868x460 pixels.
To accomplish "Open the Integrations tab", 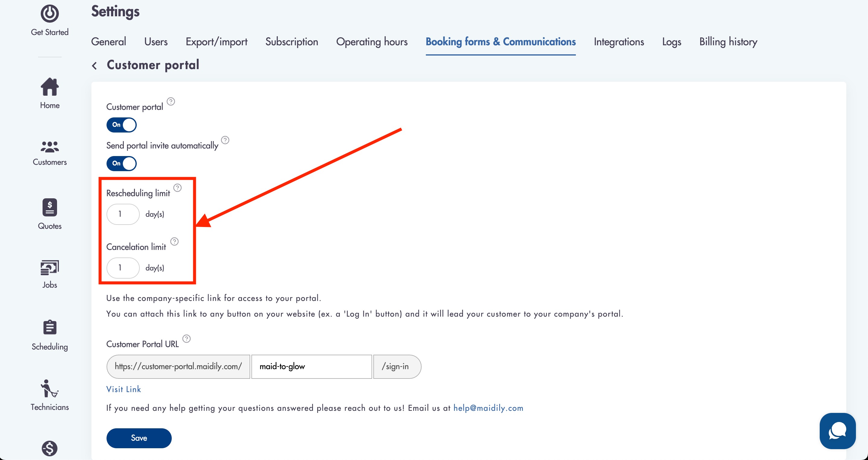I will click(x=619, y=42).
